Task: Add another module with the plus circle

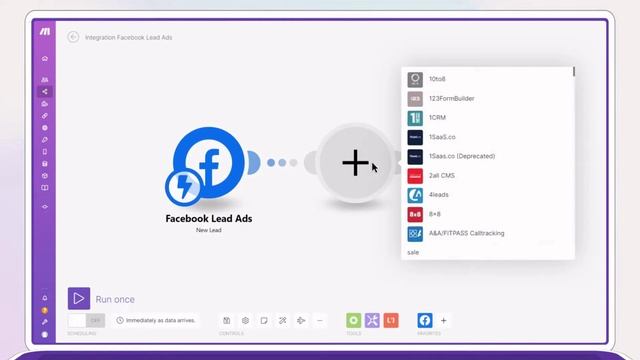Action: click(355, 163)
